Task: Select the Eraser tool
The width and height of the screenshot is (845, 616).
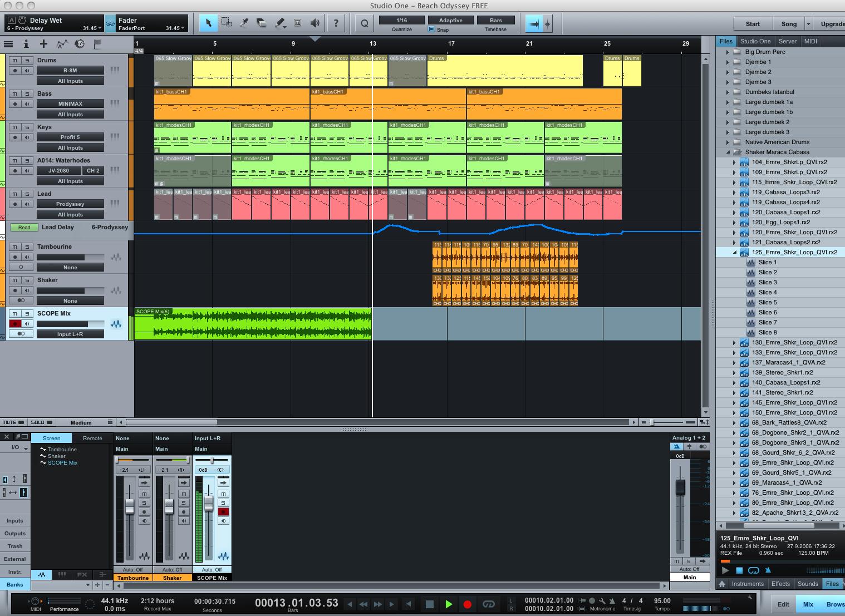Action: tap(261, 23)
